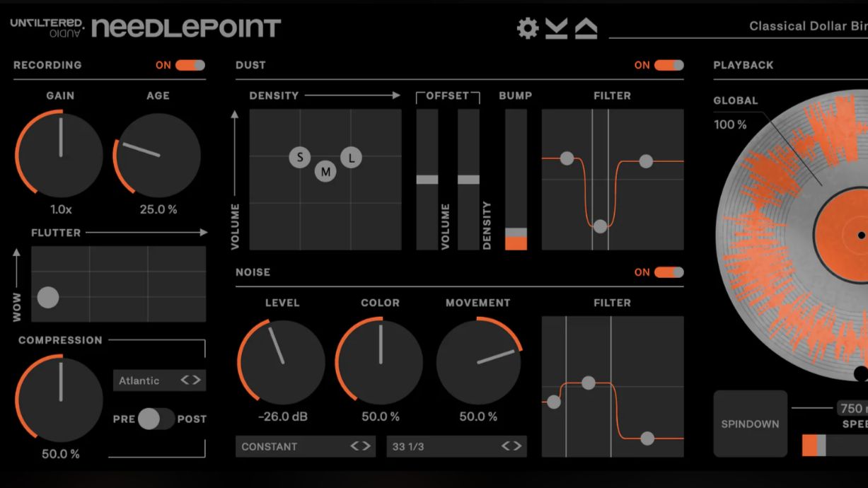The image size is (868, 488).
Task: Click the 50.0 % movement value
Action: tap(478, 417)
